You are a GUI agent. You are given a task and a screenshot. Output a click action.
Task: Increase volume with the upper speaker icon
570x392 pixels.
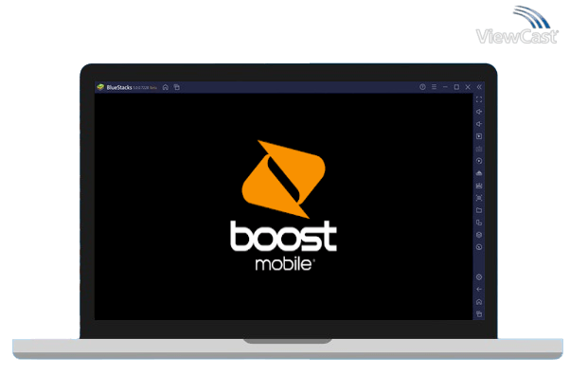pyautogui.click(x=479, y=112)
